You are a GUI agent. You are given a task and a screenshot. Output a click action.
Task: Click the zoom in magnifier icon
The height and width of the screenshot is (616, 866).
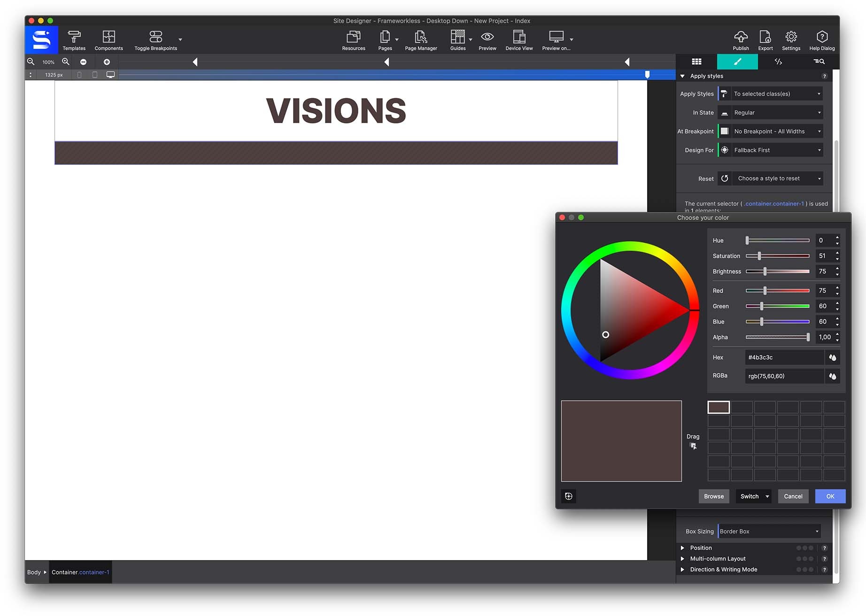point(66,62)
